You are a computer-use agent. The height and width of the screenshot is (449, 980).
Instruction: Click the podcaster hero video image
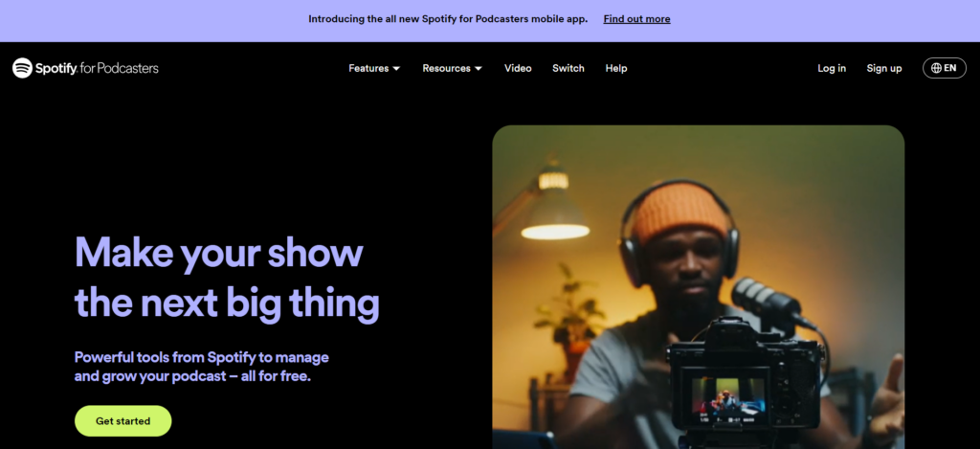click(698, 287)
